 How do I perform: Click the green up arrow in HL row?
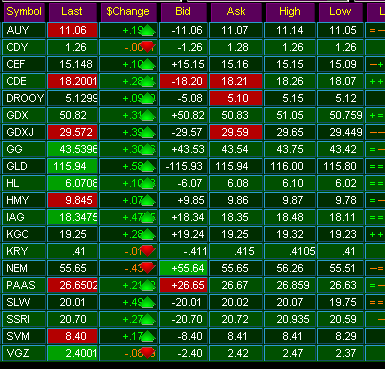click(148, 183)
